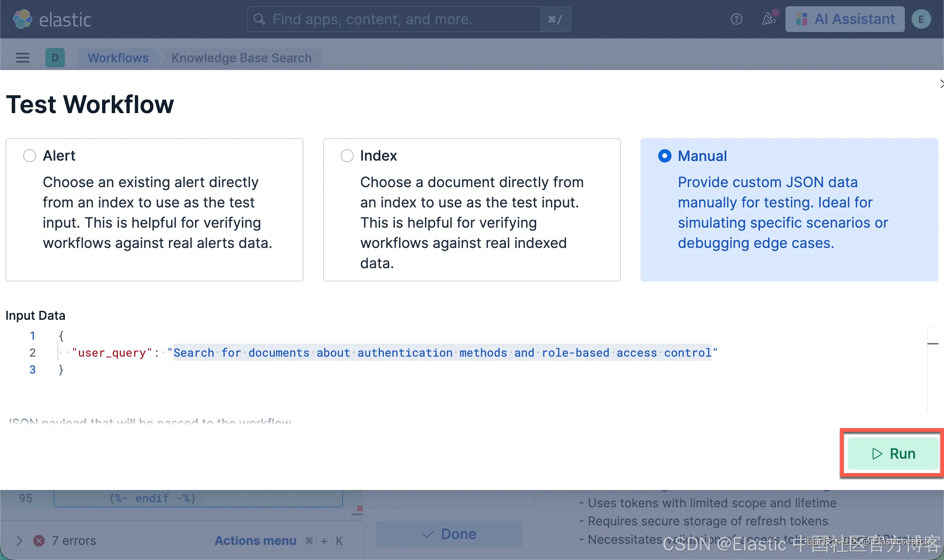This screenshot has width=944, height=560.
Task: Open the help menu icon
Action: coord(736,19)
